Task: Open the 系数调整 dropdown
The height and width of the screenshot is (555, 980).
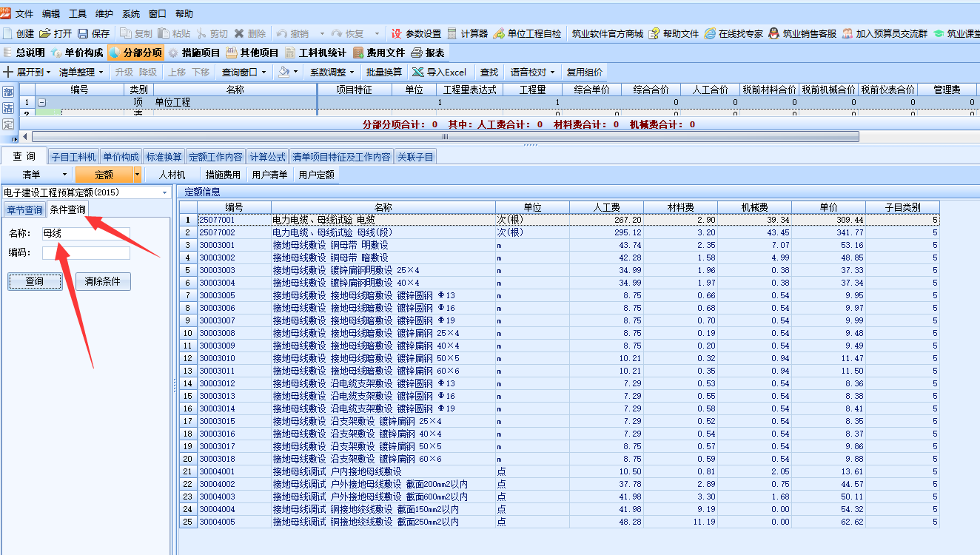Action: (x=332, y=72)
